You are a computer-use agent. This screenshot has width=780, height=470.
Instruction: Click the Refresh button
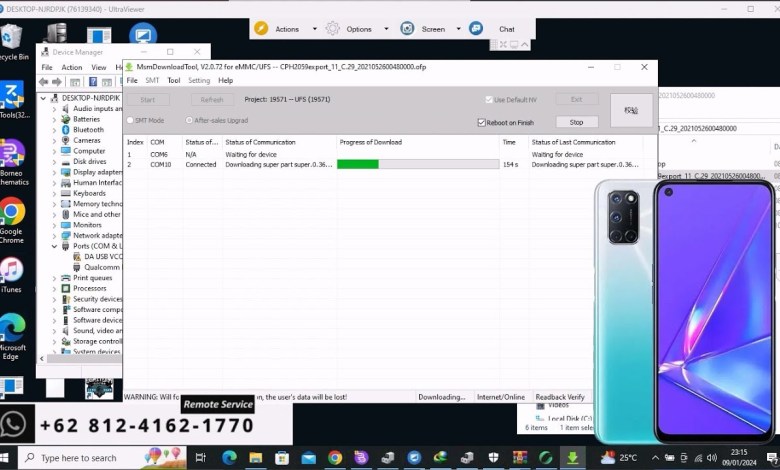[212, 99]
